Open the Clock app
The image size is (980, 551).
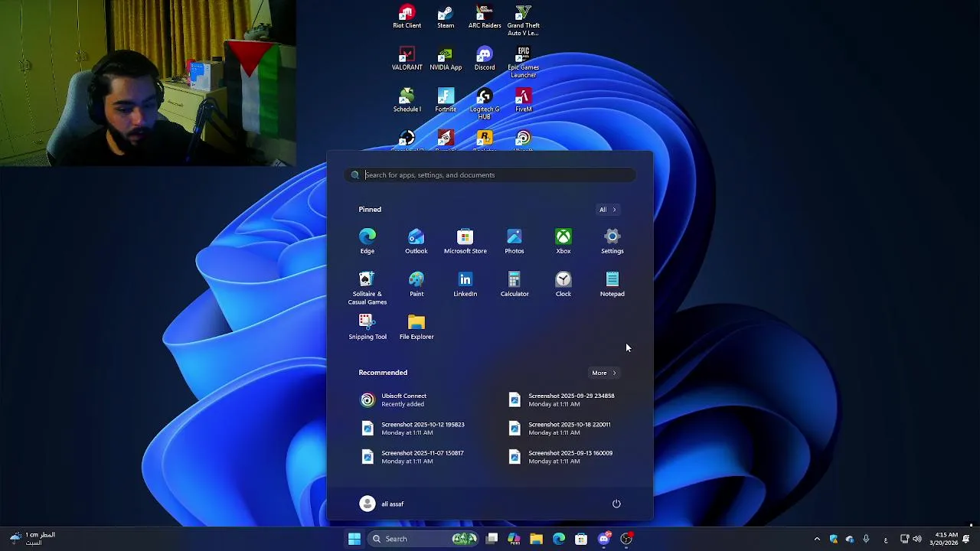coord(563,284)
